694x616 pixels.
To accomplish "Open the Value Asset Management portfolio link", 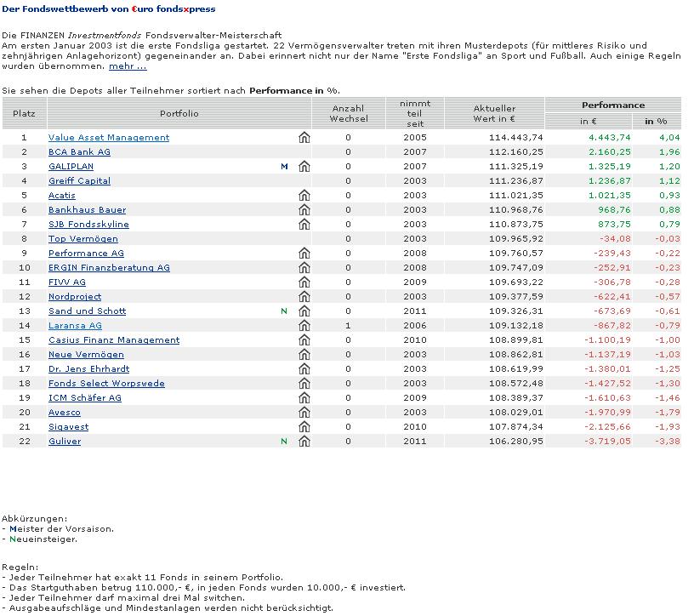I will click(109, 137).
